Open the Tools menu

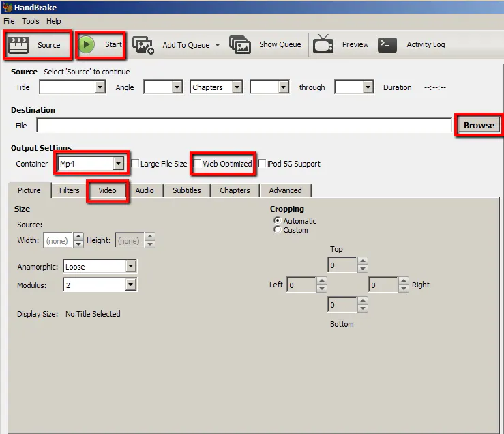click(31, 21)
